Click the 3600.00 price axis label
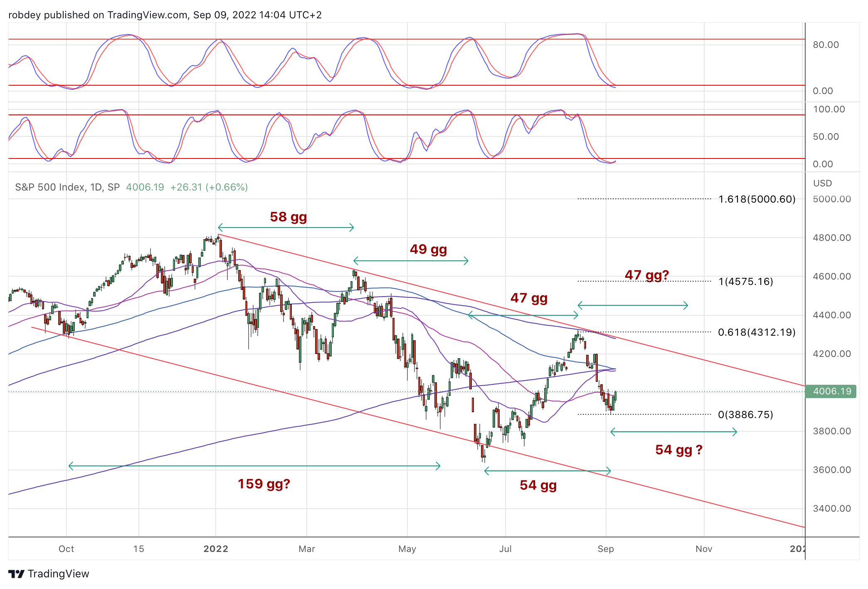The image size is (868, 589). tap(832, 470)
